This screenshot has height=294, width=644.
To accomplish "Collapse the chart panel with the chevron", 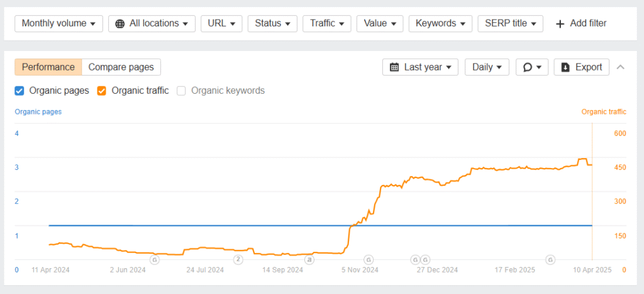I will tap(621, 67).
